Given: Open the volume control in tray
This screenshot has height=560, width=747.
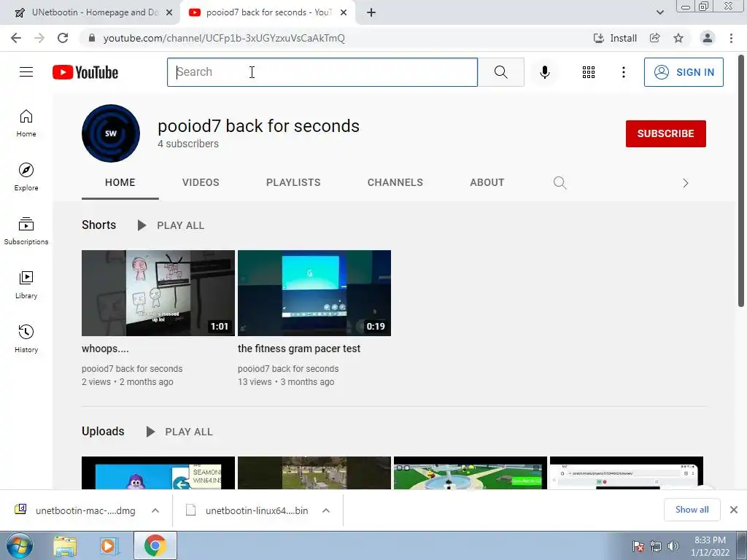Looking at the screenshot, I should (673, 546).
